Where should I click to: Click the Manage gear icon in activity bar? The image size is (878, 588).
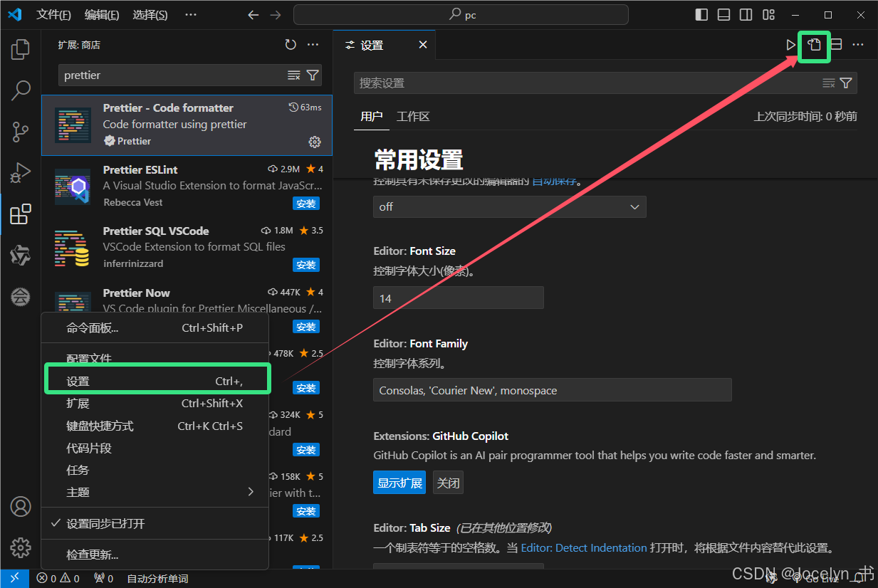pyautogui.click(x=21, y=547)
